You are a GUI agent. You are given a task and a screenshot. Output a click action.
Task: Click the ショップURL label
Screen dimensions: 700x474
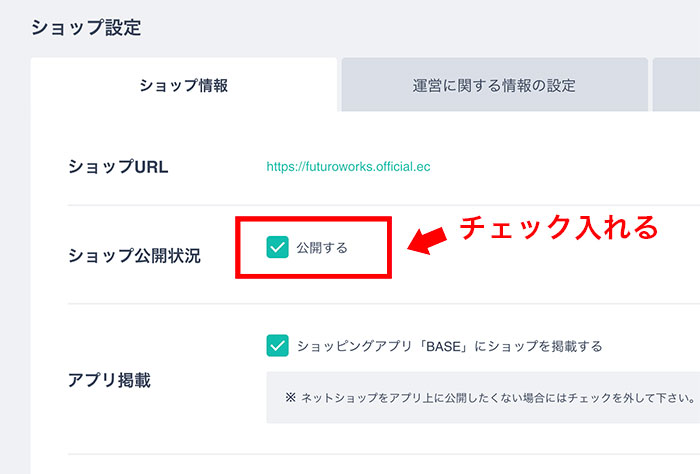pyautogui.click(x=118, y=167)
